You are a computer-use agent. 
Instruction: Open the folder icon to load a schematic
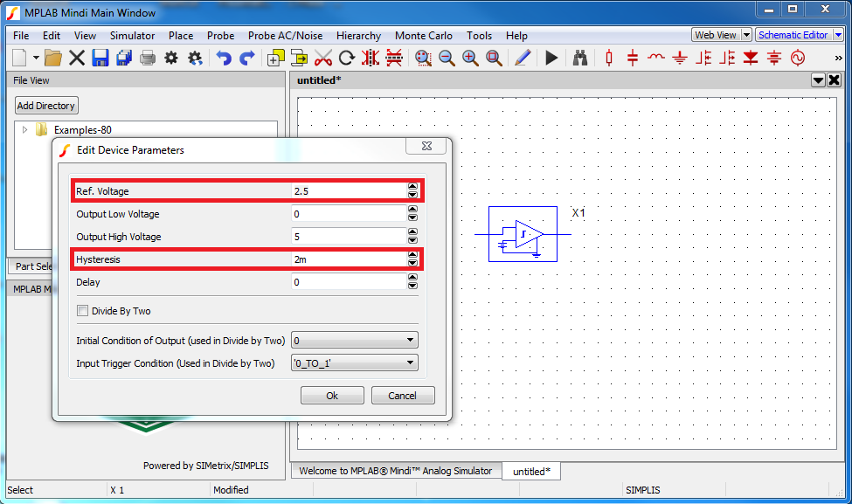coord(53,59)
